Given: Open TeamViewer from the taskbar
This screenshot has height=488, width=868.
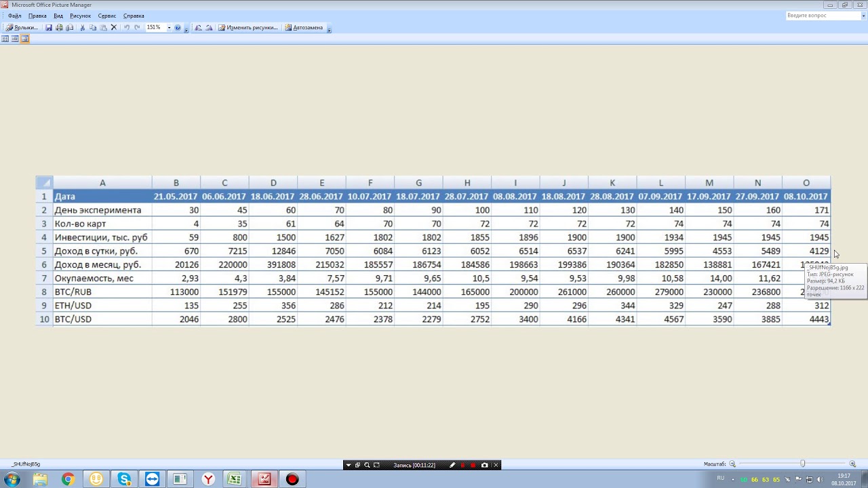Looking at the screenshot, I should tap(152, 479).
